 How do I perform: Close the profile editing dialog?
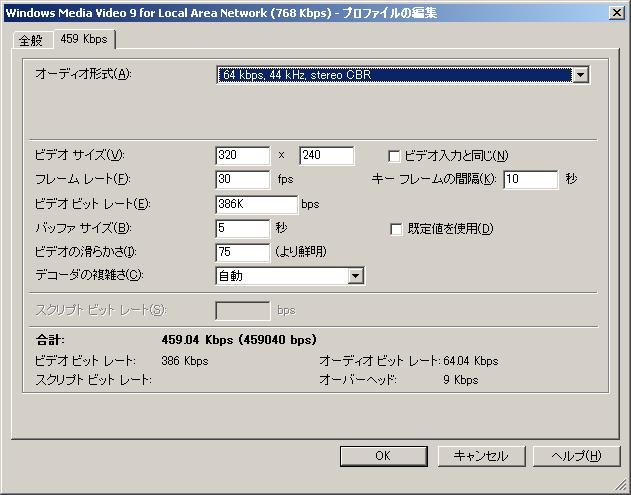click(617, 13)
